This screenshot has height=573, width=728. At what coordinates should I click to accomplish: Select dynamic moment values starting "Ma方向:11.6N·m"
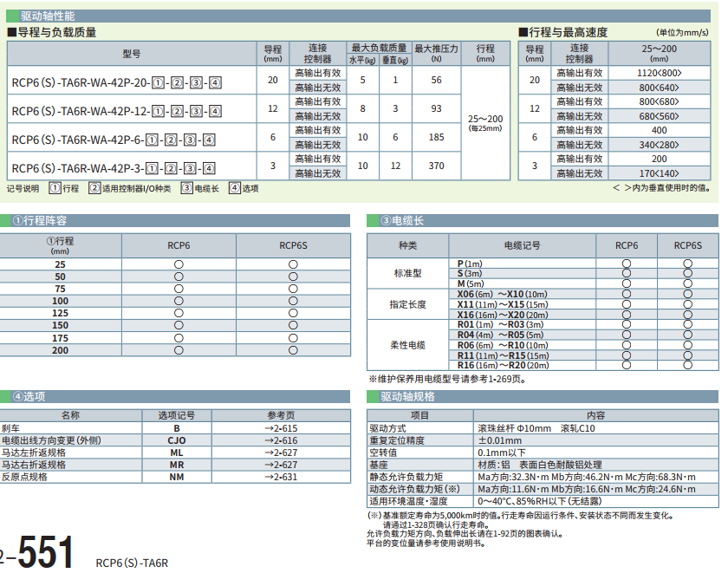point(587,489)
